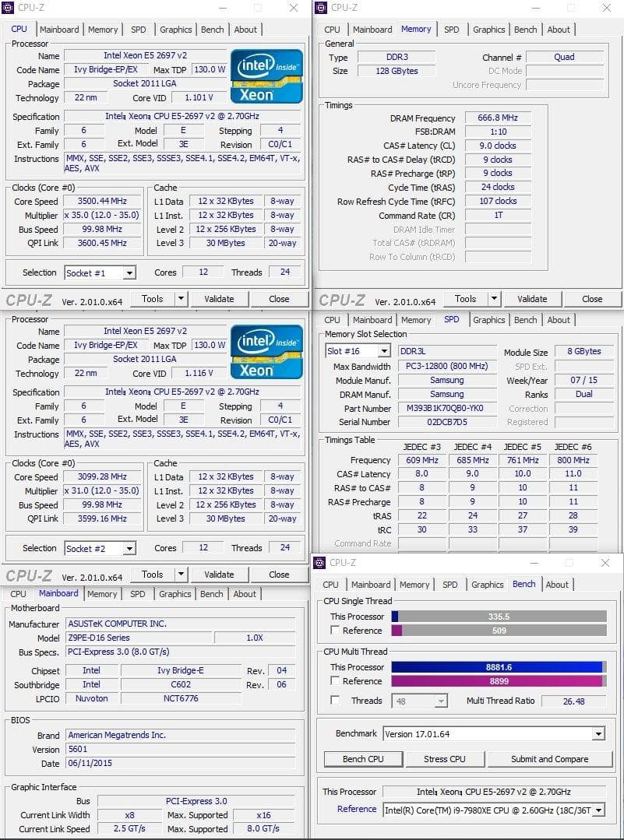Click the Core Speed value 3500.44 MHz
The height and width of the screenshot is (840, 624).
tap(102, 202)
